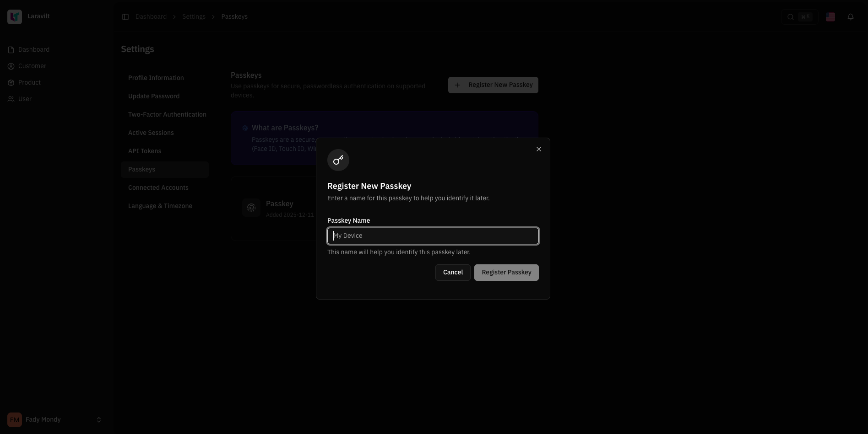868x434 pixels.
Task: Click the User group icon in sidebar
Action: pos(11,99)
